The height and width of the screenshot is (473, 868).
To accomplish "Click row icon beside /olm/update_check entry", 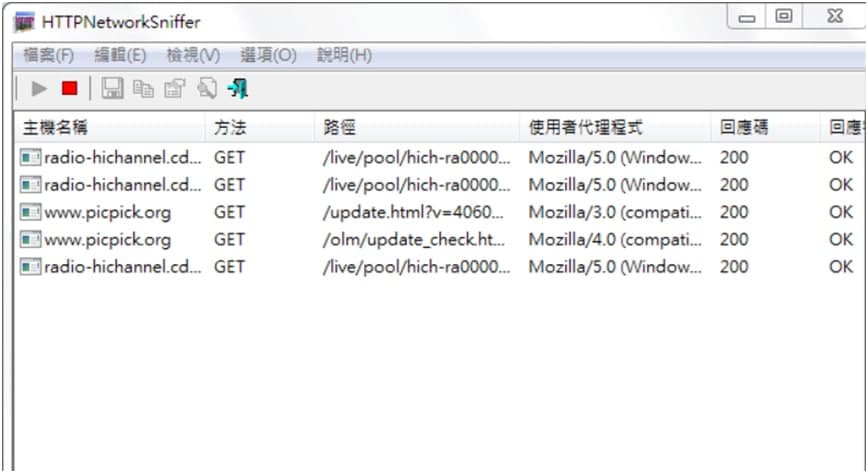I will [30, 239].
